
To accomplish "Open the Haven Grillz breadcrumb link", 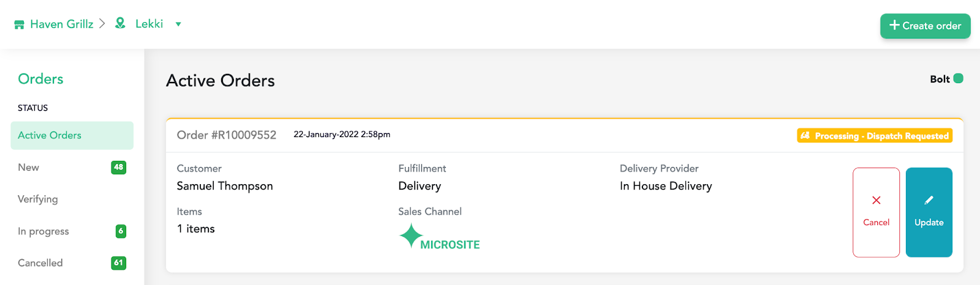I will 62,24.
